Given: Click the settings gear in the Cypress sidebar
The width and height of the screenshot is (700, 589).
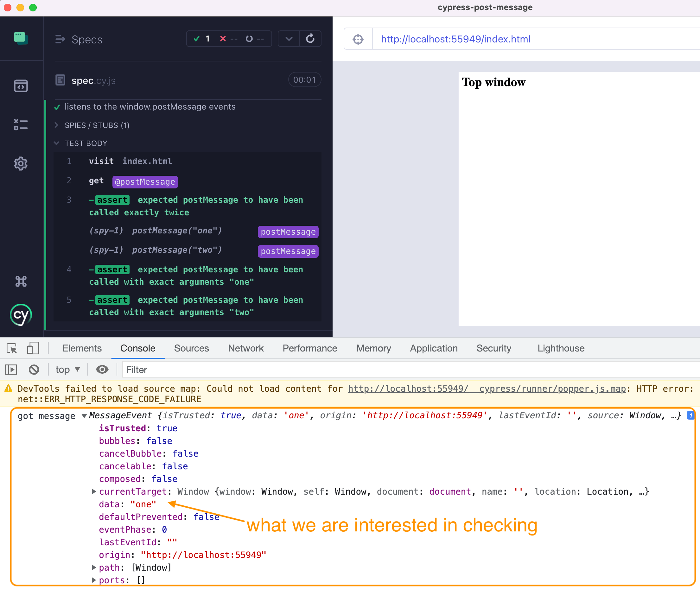Looking at the screenshot, I should (x=21, y=163).
